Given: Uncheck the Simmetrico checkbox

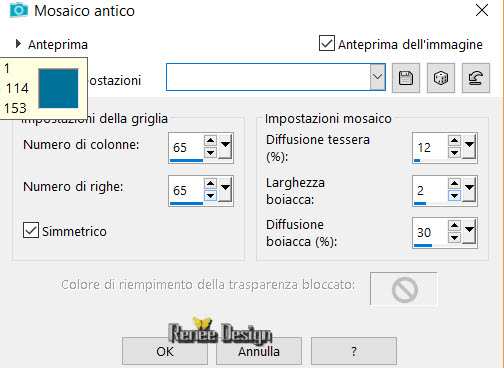Looking at the screenshot, I should [x=31, y=230].
